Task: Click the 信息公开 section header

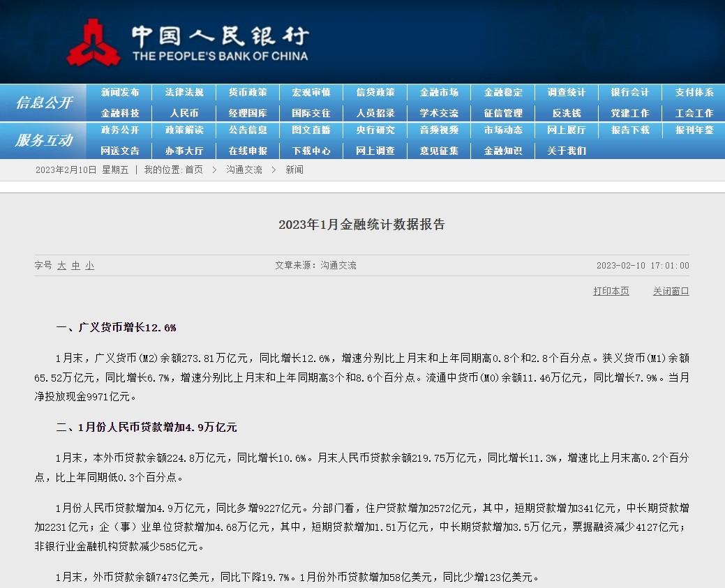Action: 43,103
